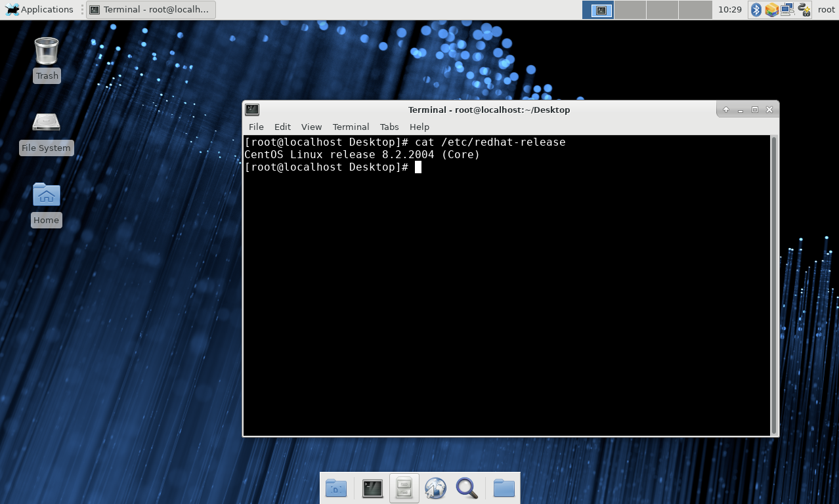Open the Trash on the desktop
Image resolution: width=839 pixels, height=504 pixels.
click(46, 49)
